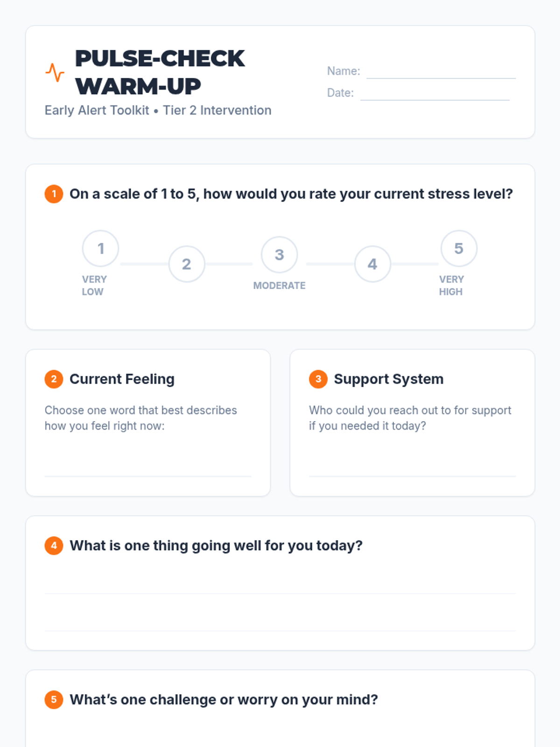Click the orange number 4 badge
Screen dimensions: 560x747
(x=54, y=545)
